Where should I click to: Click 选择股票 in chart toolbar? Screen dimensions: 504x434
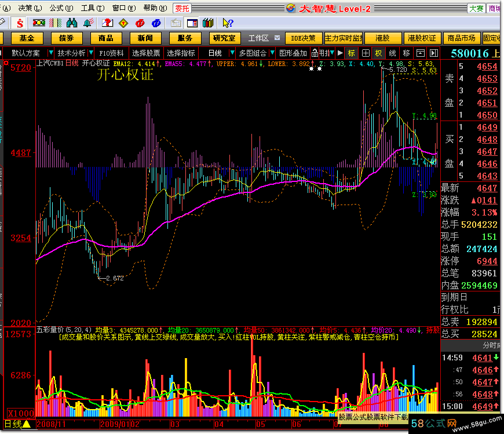(146, 53)
